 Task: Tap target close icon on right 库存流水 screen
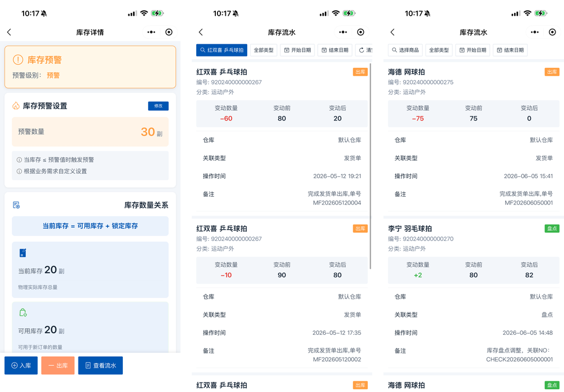(552, 32)
